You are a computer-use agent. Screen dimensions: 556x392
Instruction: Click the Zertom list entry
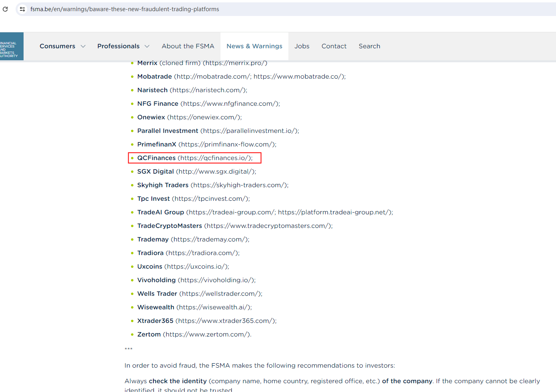(194, 335)
